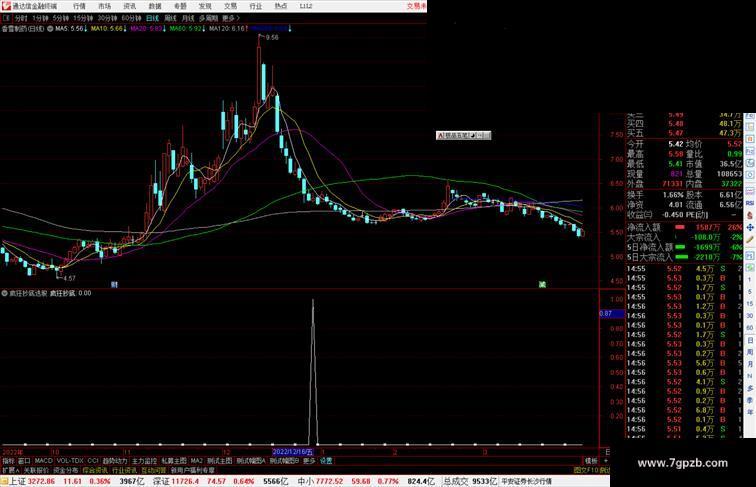Expand 更多 period options
This screenshot has height=487, width=756.
pyautogui.click(x=230, y=18)
